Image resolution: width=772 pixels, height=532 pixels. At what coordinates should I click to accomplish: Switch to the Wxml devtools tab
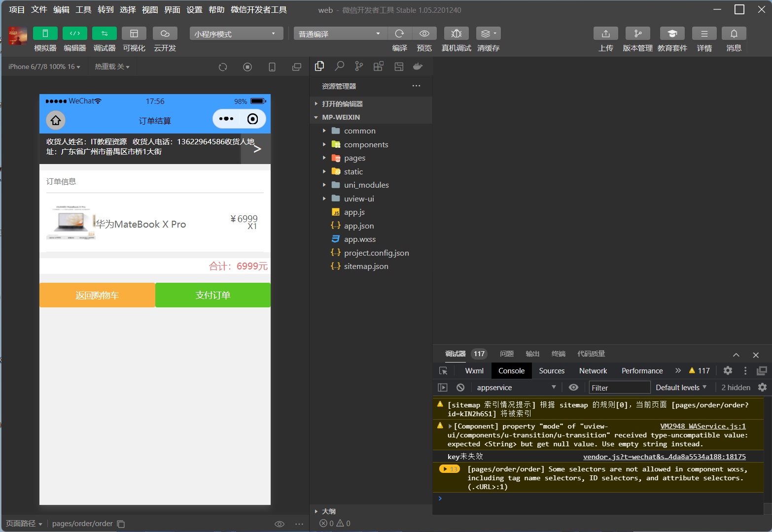point(474,371)
